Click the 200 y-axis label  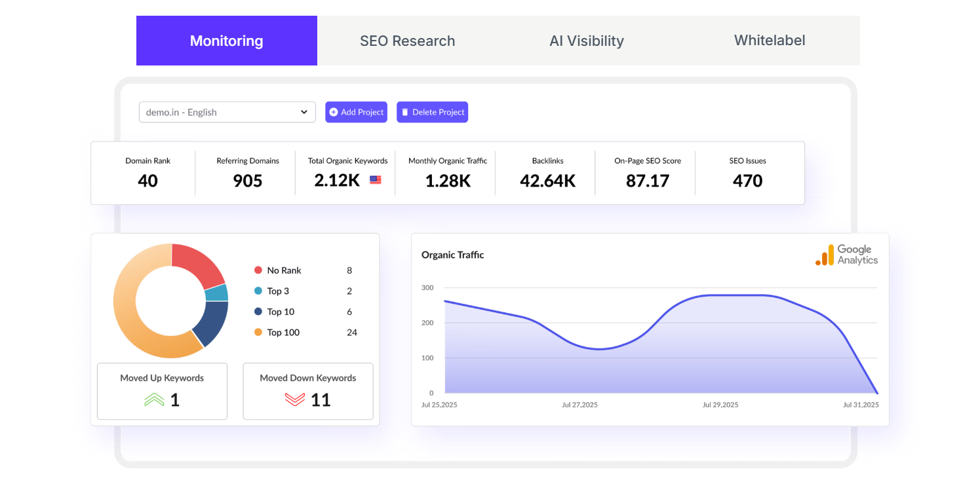(427, 323)
